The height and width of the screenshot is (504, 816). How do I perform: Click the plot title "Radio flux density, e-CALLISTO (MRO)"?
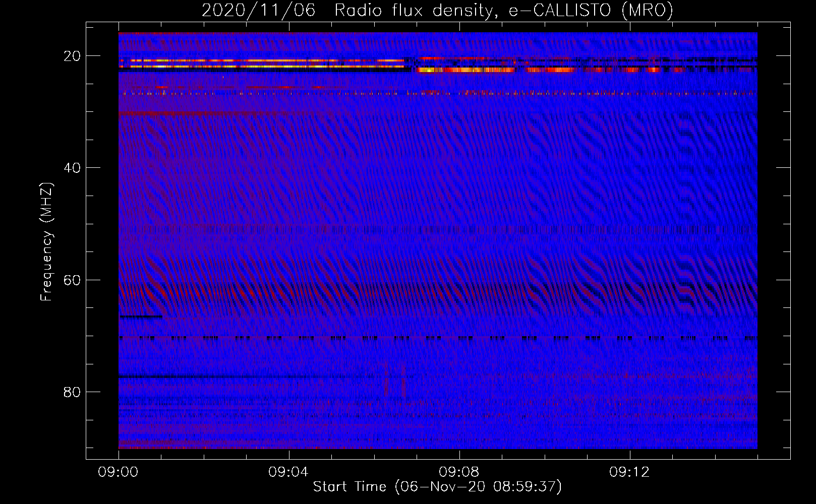click(504, 11)
